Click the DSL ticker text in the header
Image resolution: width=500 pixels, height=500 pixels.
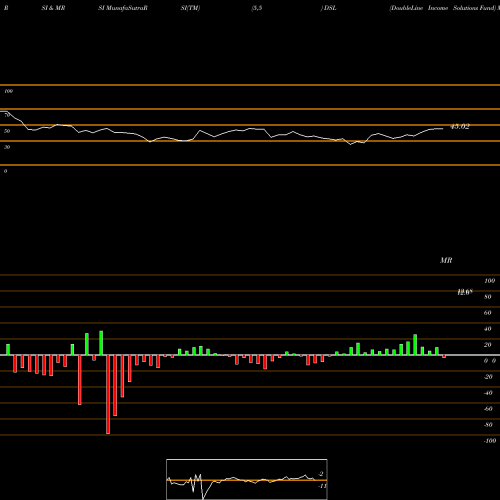(x=330, y=8)
